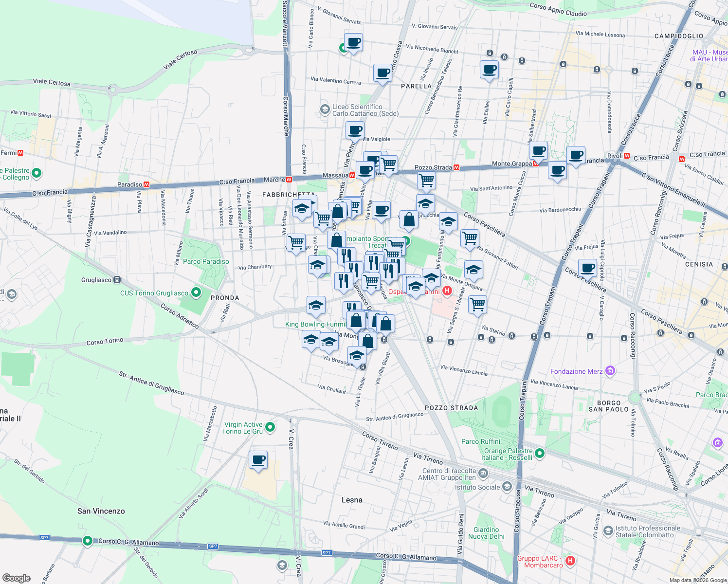This screenshot has height=584, width=728.
Task: Click the supermarket cart marker below Pozzo Strada station
Action: [x=426, y=181]
